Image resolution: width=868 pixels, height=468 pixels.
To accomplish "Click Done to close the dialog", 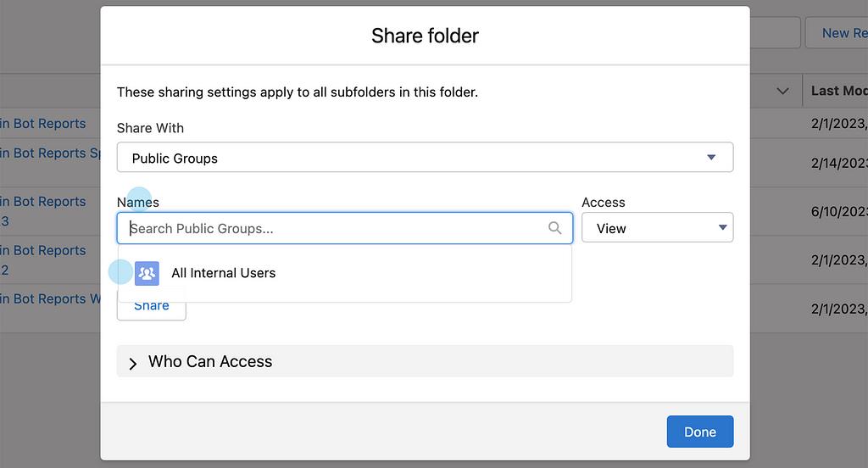I will 699,432.
